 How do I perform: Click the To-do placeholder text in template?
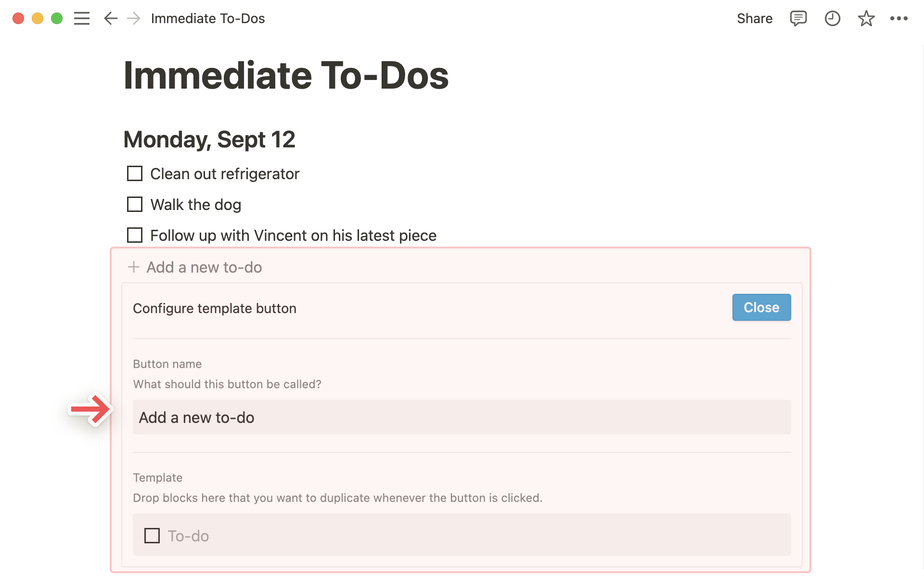click(188, 536)
